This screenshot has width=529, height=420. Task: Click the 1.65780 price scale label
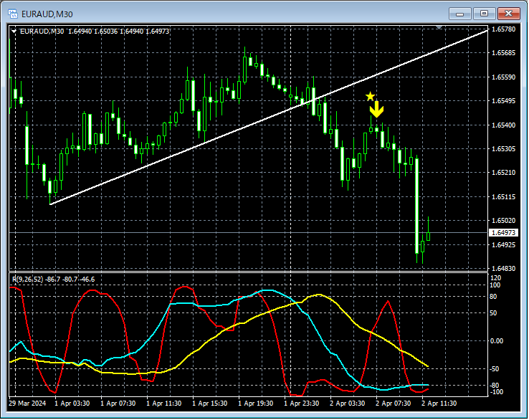click(x=504, y=29)
